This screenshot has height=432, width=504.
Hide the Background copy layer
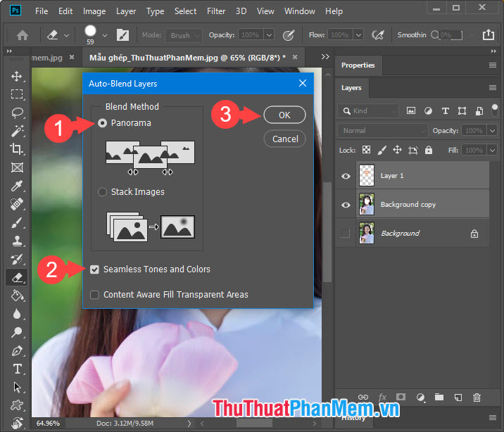(x=346, y=205)
